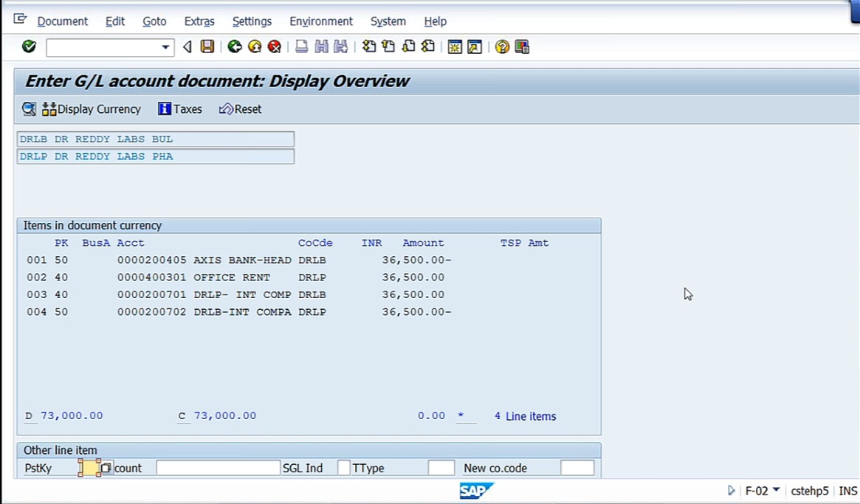Select line item 004 DRLB-INT COMPA
The image size is (860, 504).
click(x=239, y=312)
